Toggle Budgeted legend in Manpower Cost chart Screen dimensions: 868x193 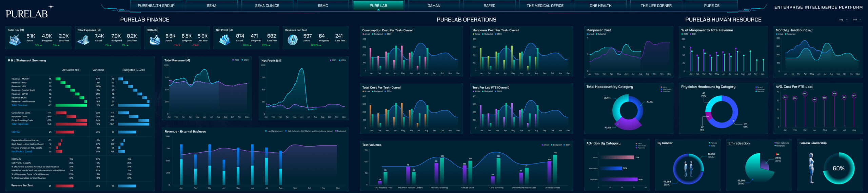click(x=601, y=34)
